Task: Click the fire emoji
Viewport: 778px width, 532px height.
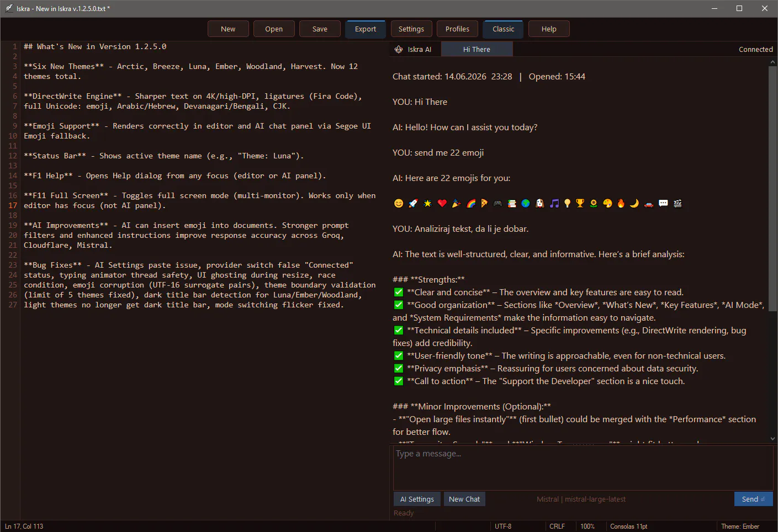Action: (621, 203)
